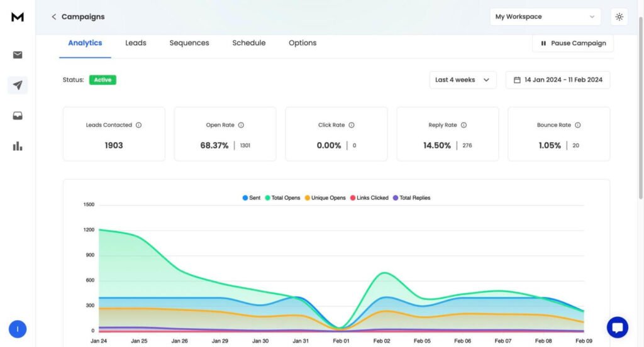The image size is (644, 347).
Task: Open the mail envelope sidebar icon
Action: pos(18,55)
